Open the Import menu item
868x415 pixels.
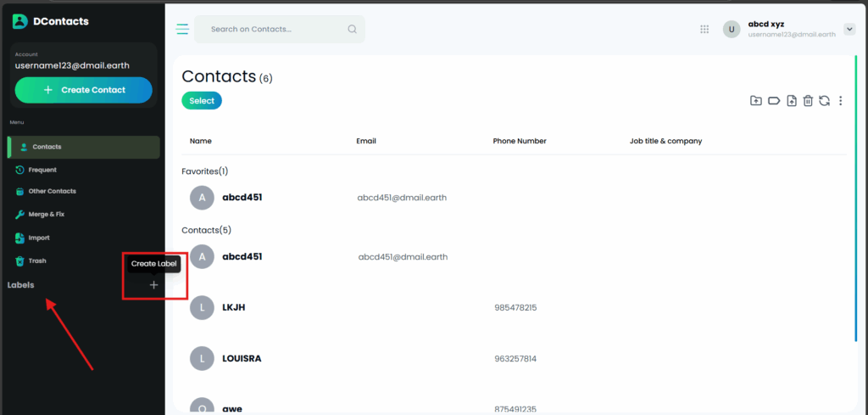[x=39, y=238]
